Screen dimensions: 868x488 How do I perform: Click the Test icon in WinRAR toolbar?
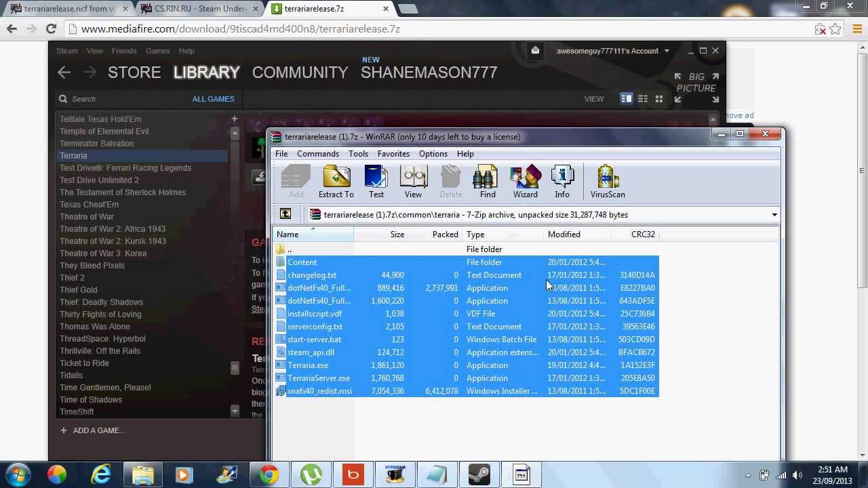[x=376, y=182]
